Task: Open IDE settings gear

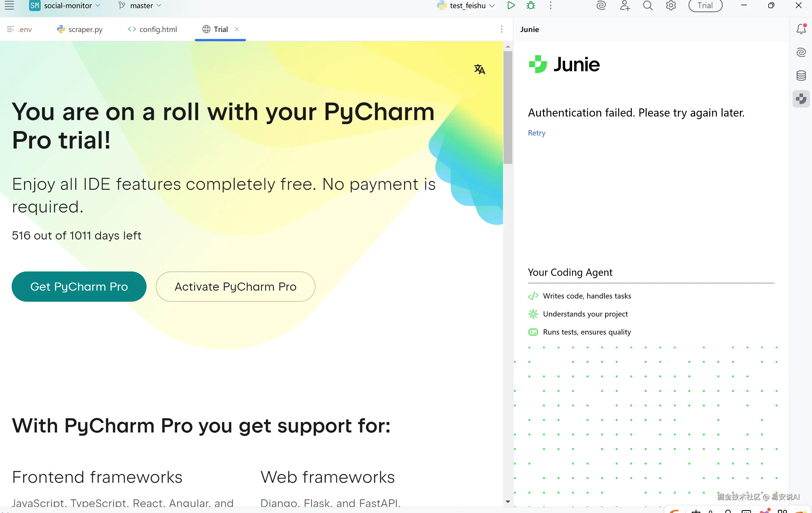Action: pyautogui.click(x=671, y=6)
